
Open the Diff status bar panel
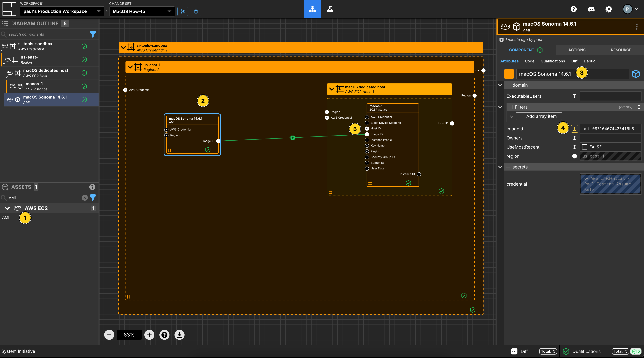tap(534, 351)
